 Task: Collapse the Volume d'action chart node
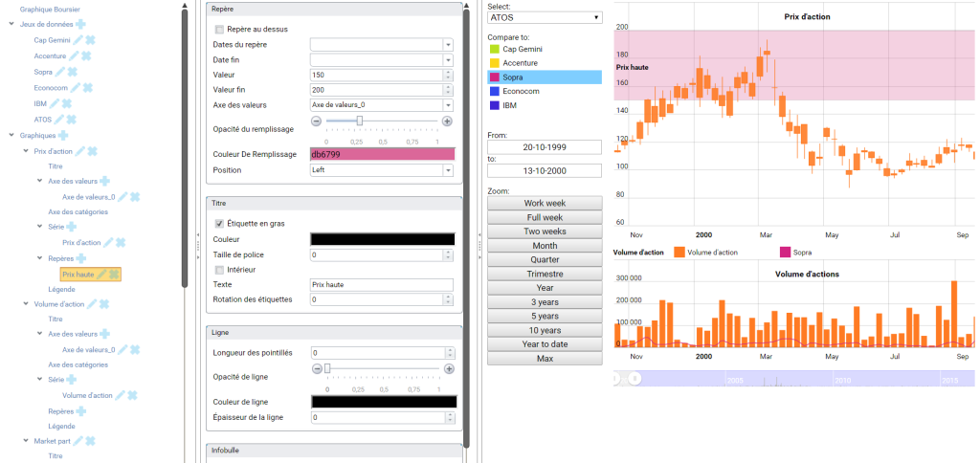(26, 303)
